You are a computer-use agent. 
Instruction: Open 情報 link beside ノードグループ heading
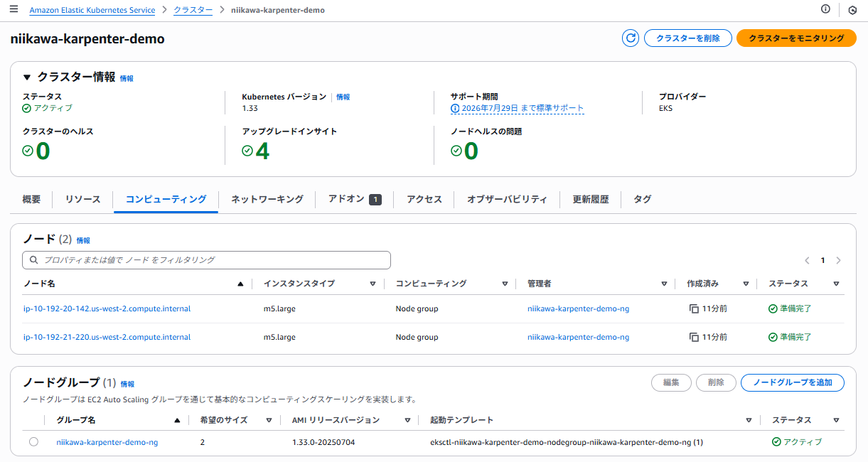127,384
